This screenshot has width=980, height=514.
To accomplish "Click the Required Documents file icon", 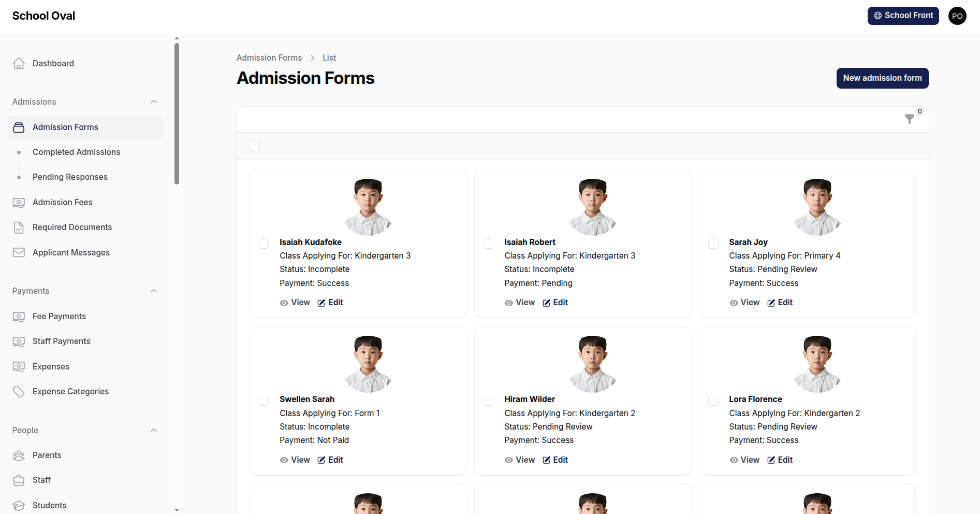I will [19, 227].
